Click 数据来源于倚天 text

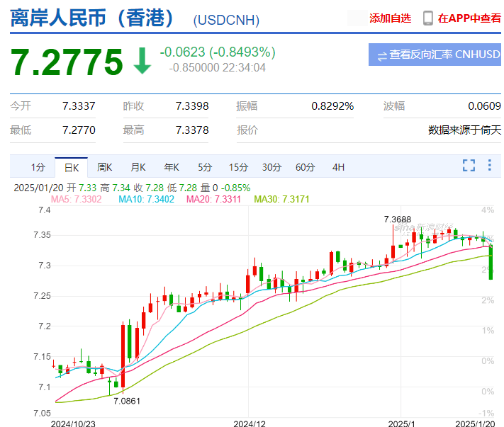click(x=464, y=130)
